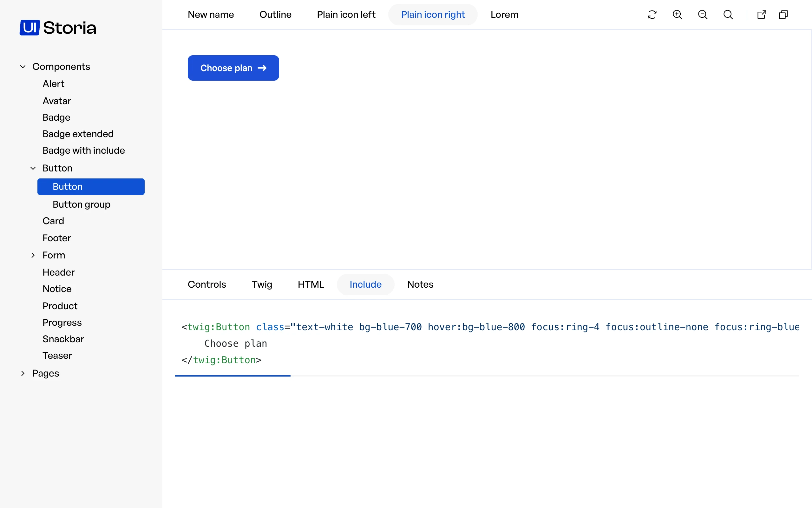
Task: Open the Badge component
Action: click(x=56, y=117)
